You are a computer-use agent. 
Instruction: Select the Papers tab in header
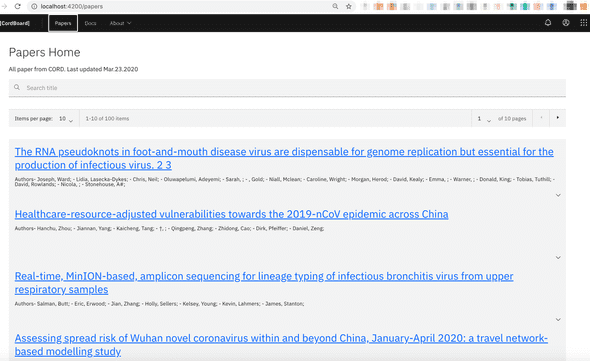point(63,23)
